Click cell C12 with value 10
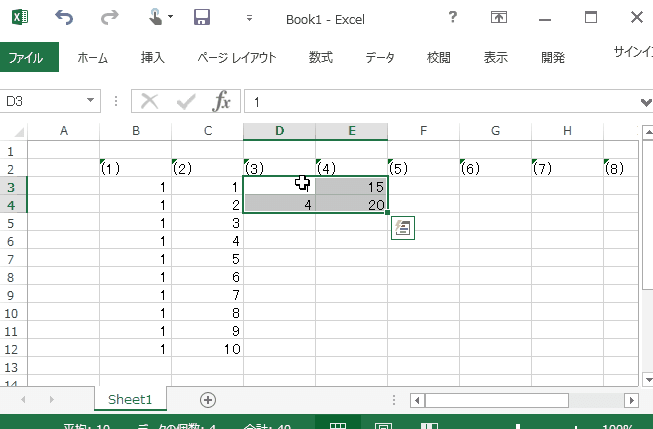This screenshot has height=429, width=653. pos(207,349)
